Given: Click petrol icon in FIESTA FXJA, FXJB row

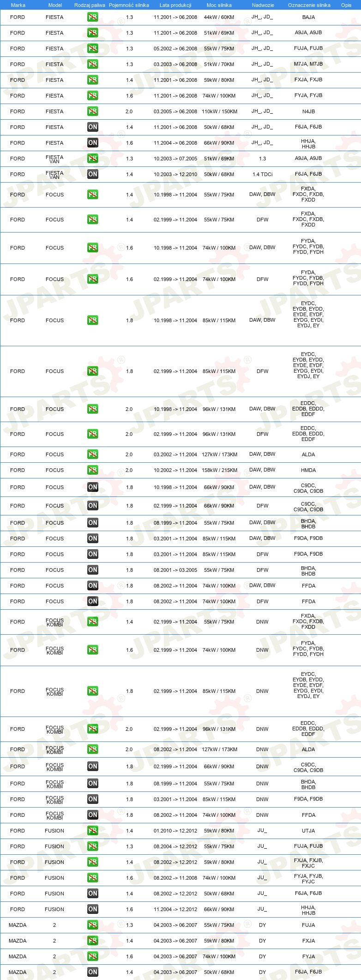Looking at the screenshot, I should tap(92, 80).
